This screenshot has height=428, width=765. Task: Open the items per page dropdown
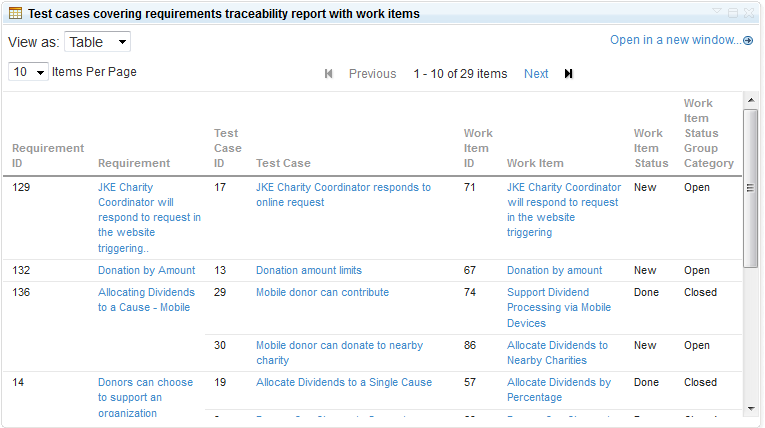28,72
